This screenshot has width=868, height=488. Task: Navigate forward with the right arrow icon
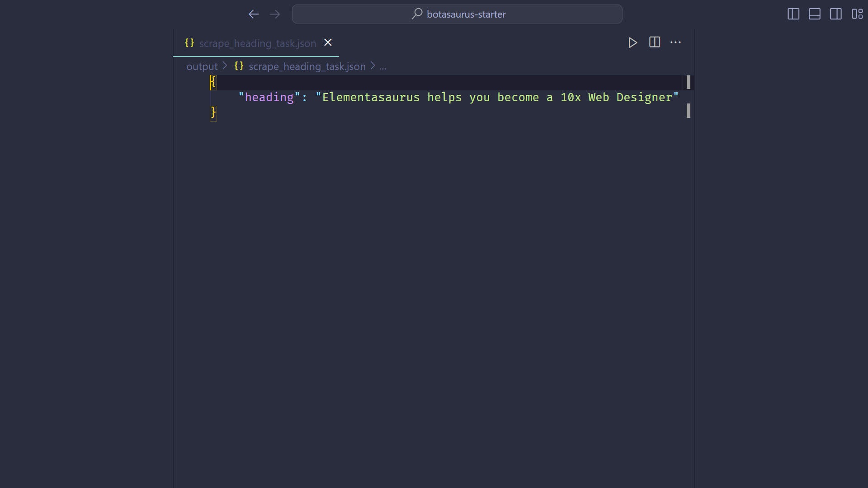[x=275, y=14]
